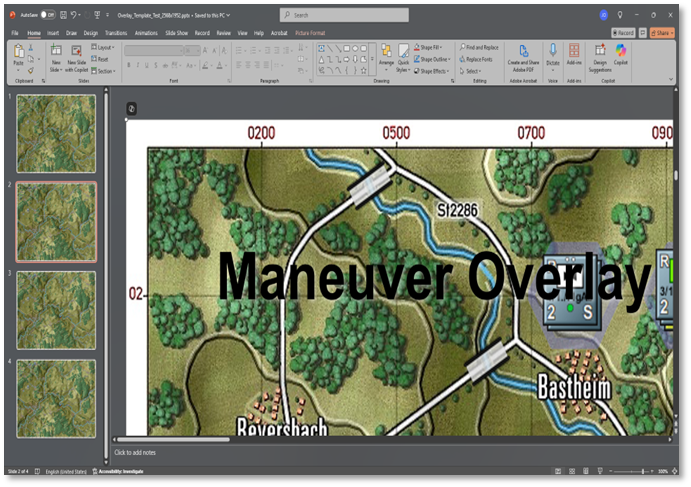
Task: Click the Record button at top right
Action: (x=624, y=33)
